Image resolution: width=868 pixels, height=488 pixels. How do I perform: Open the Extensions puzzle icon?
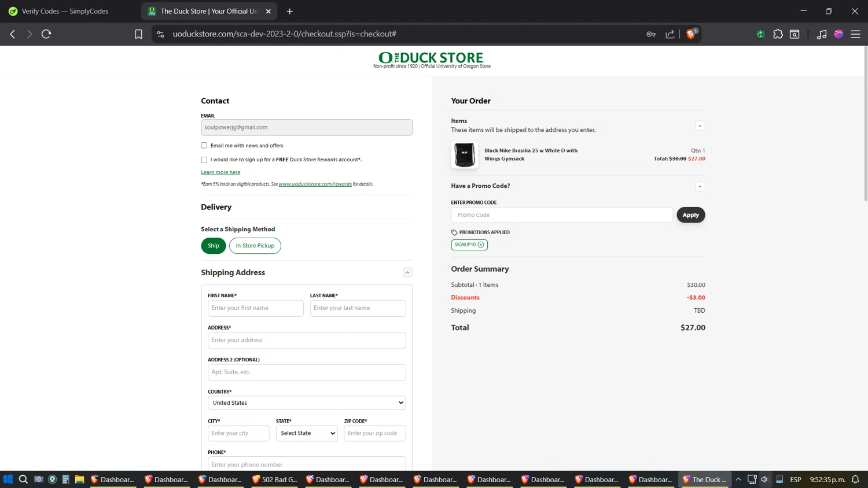tap(778, 34)
